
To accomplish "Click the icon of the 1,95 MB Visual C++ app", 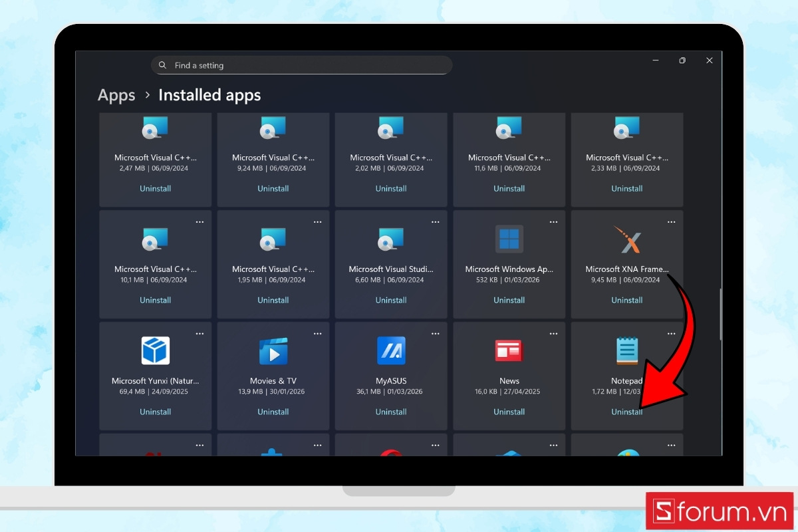I will [273, 239].
